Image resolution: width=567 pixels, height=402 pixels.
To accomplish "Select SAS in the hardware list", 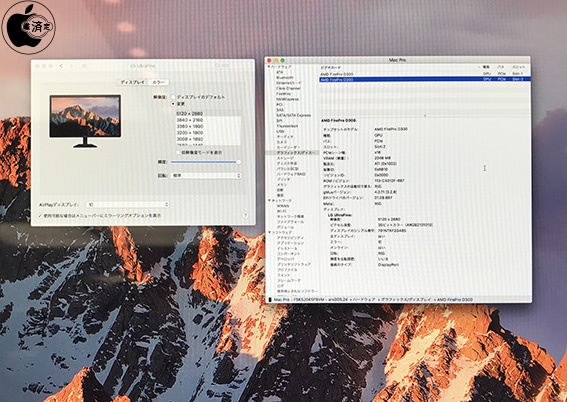I will click(x=280, y=110).
